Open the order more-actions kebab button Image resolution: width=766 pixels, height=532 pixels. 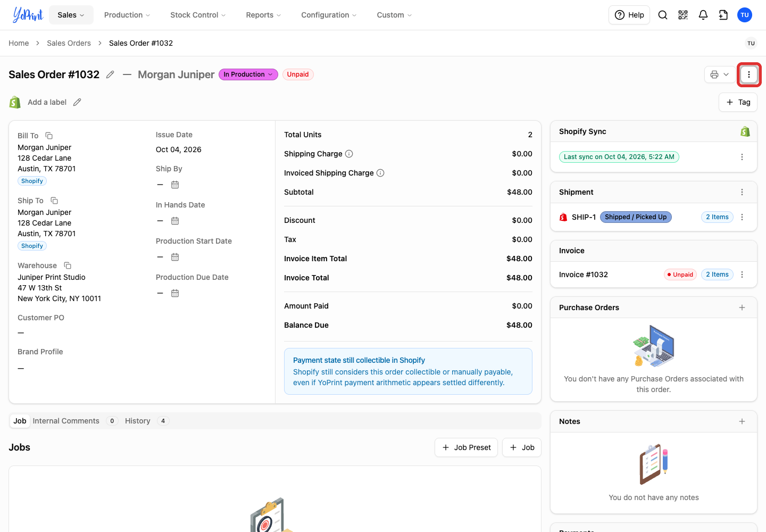[749, 74]
